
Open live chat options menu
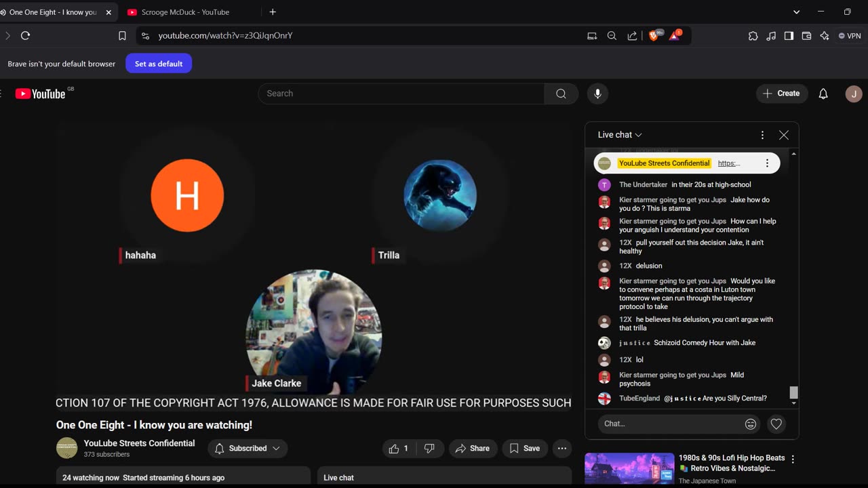[762, 135]
